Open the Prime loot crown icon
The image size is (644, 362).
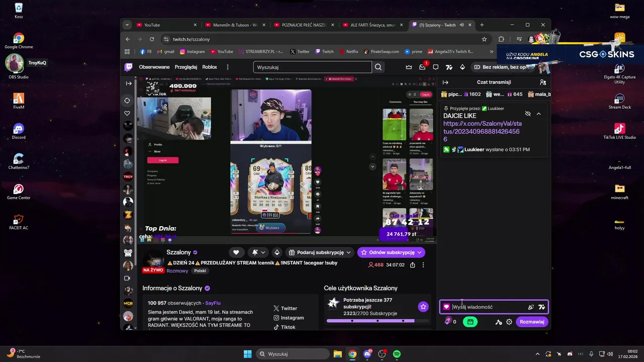tap(409, 67)
